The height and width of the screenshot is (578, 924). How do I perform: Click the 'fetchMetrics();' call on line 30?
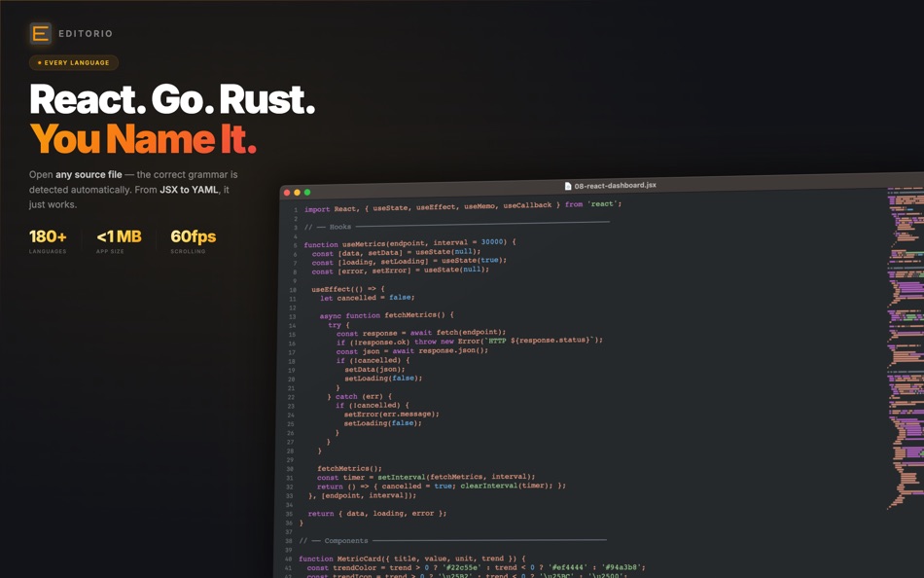349,468
